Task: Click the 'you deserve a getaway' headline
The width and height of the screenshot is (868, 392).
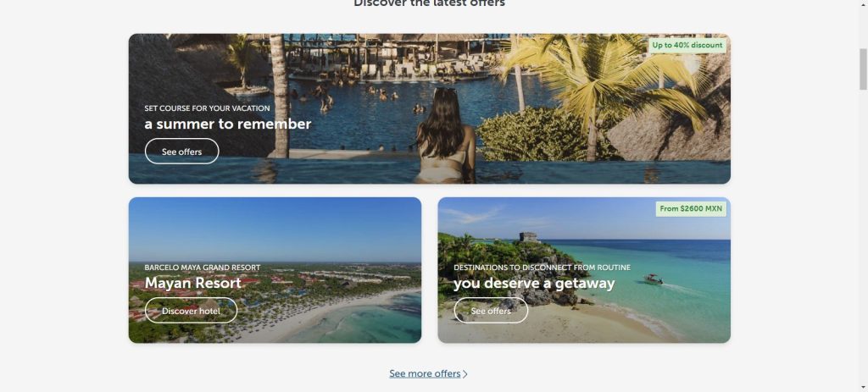Action: click(x=534, y=283)
